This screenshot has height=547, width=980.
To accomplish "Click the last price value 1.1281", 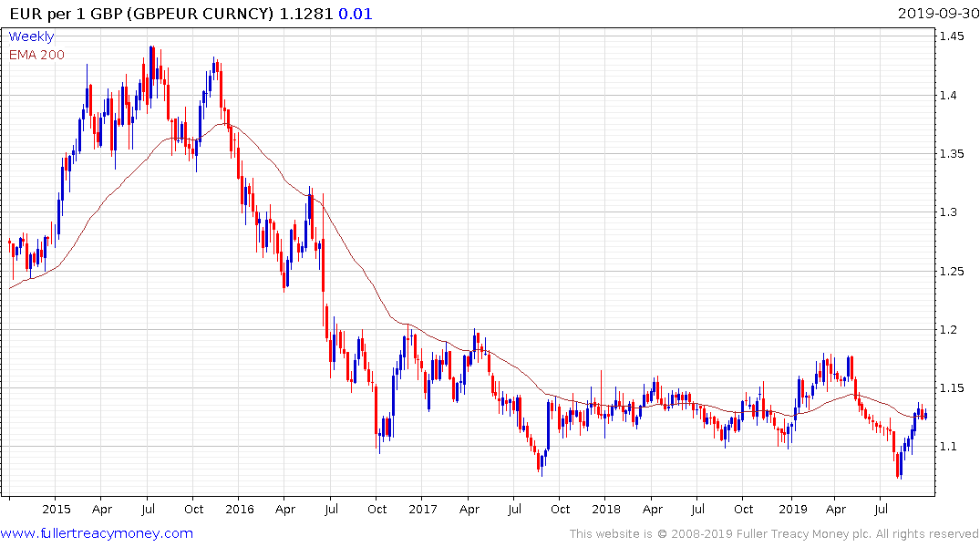I will pos(306,14).
